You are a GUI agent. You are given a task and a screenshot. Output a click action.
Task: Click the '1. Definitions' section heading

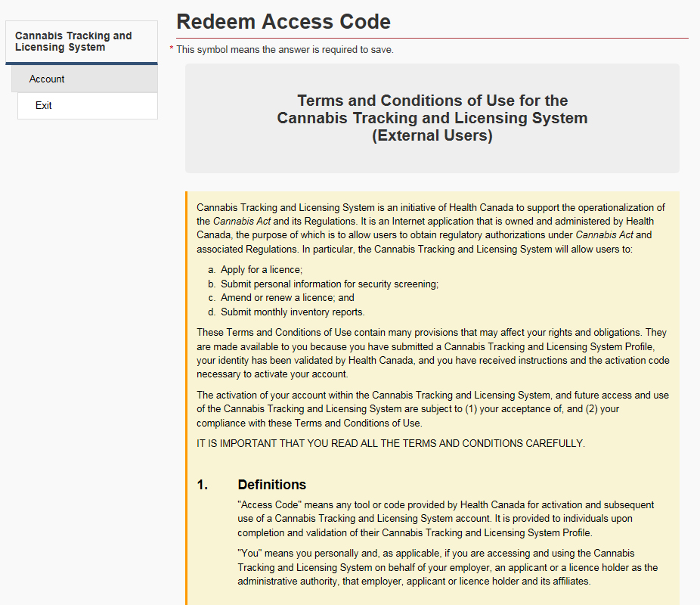click(272, 485)
